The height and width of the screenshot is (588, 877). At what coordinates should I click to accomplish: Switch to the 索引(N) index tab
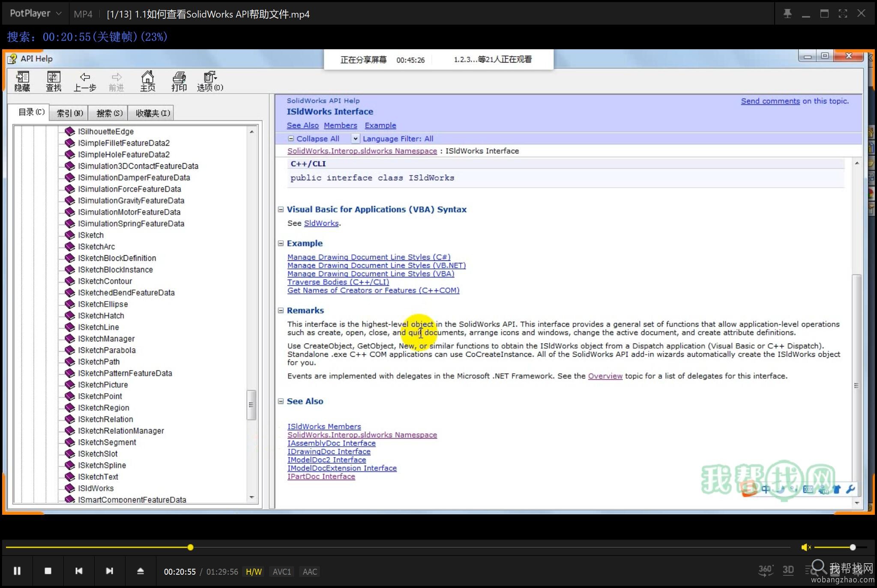[x=69, y=113]
